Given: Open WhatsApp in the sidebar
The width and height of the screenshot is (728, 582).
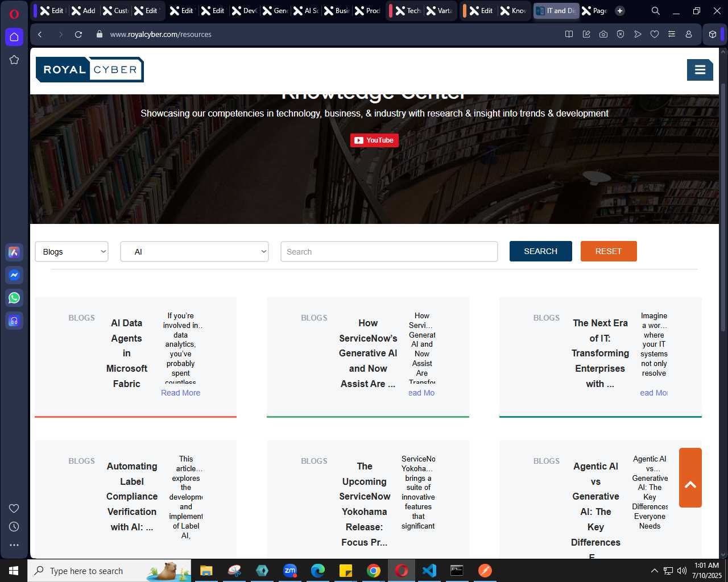Looking at the screenshot, I should [14, 298].
